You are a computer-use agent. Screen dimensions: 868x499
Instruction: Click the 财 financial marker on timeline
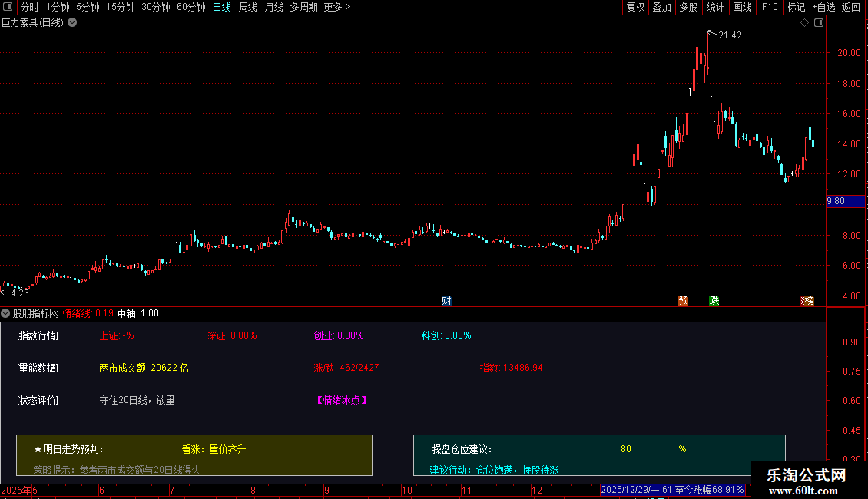click(x=446, y=300)
